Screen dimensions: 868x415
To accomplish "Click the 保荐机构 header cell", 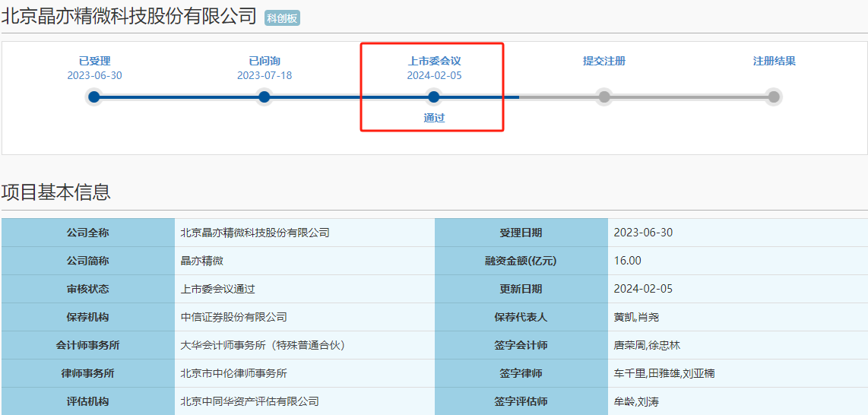I will pyautogui.click(x=88, y=317).
